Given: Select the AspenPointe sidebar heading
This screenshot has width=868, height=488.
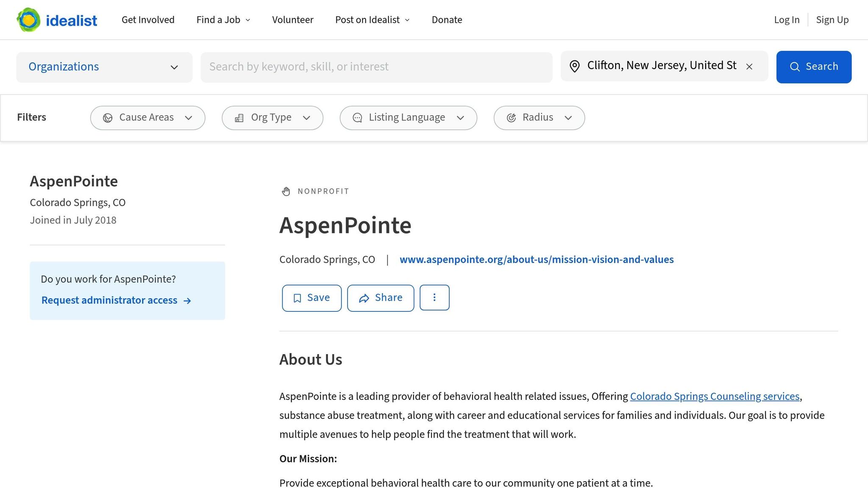Looking at the screenshot, I should 74,181.
